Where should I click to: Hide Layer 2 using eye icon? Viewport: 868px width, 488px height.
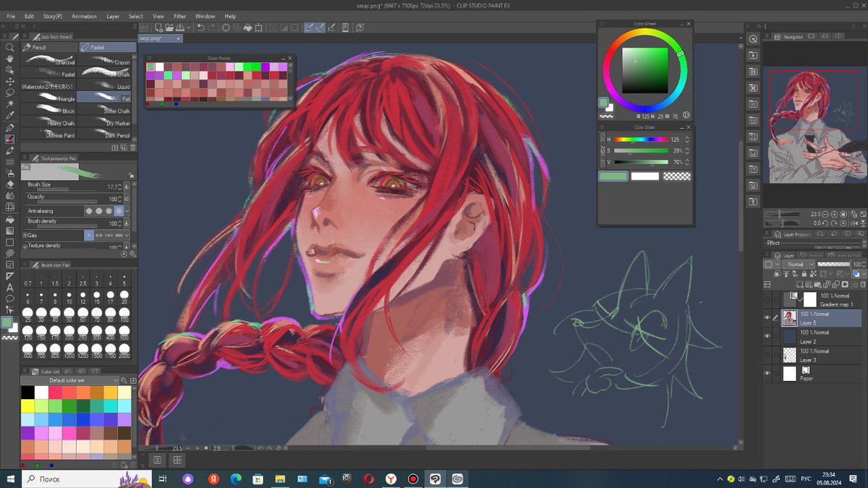click(x=767, y=335)
